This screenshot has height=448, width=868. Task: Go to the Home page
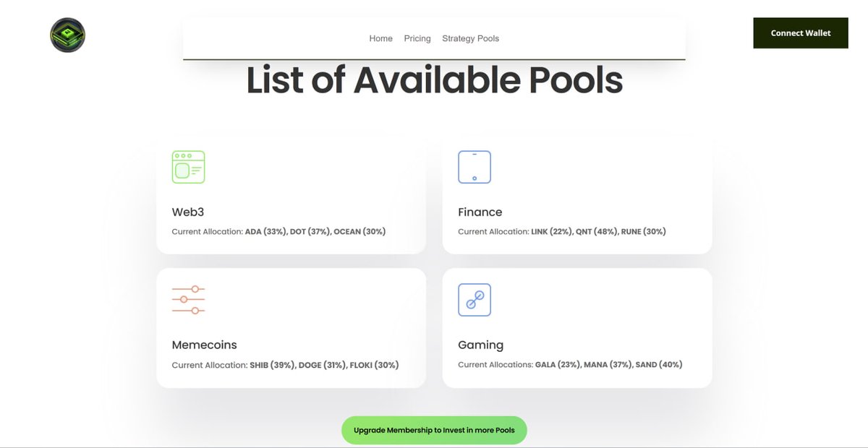[380, 38]
